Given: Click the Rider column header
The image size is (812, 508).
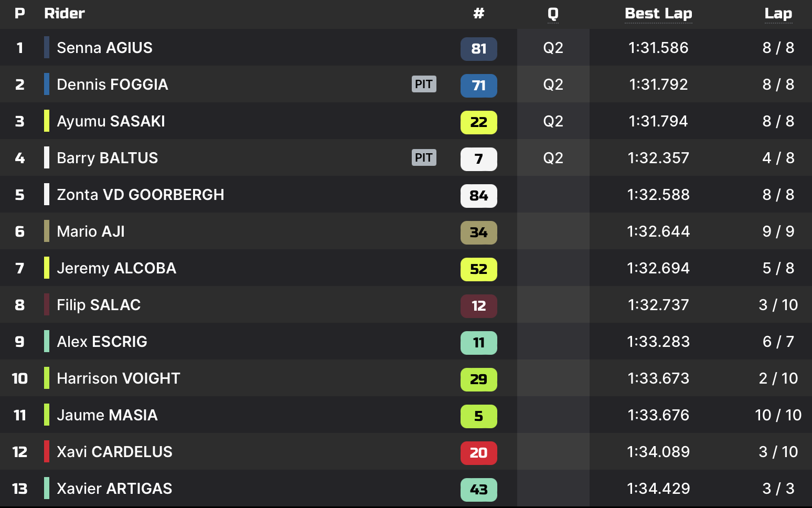Looking at the screenshot, I should pos(65,14).
